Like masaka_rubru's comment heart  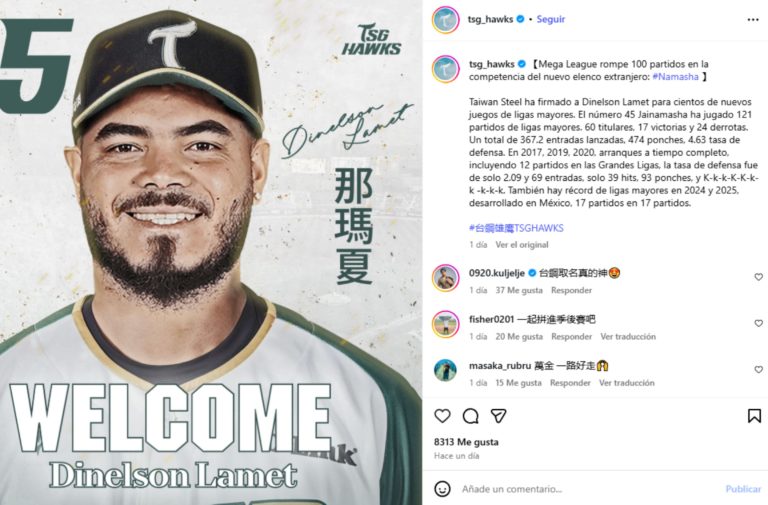(758, 369)
